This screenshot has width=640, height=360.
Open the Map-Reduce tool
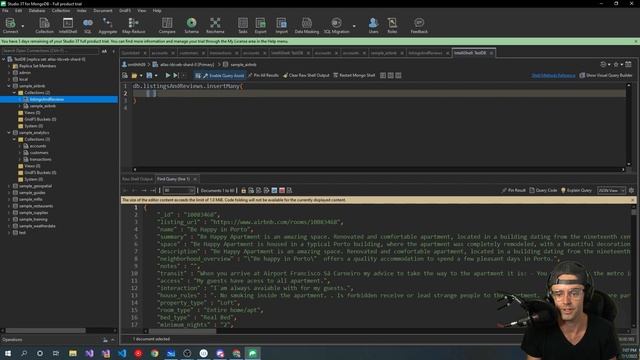coord(133,25)
